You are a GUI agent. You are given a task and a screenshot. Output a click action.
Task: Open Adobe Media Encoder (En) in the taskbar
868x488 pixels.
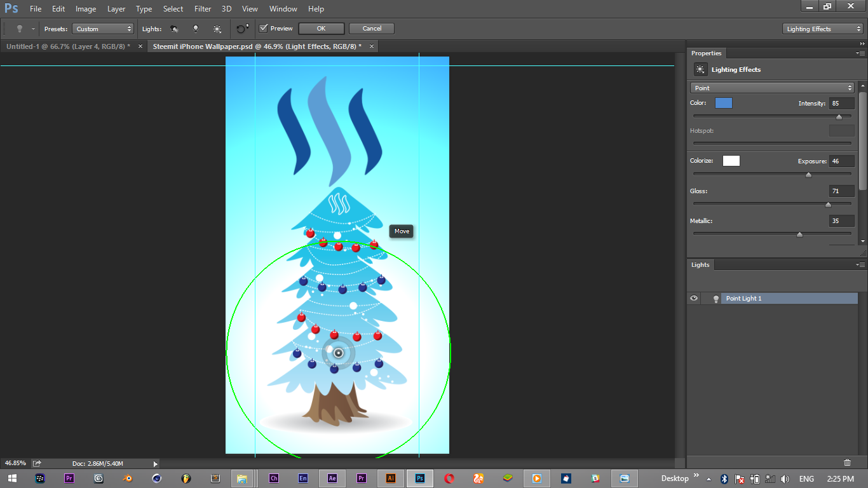coord(303,478)
